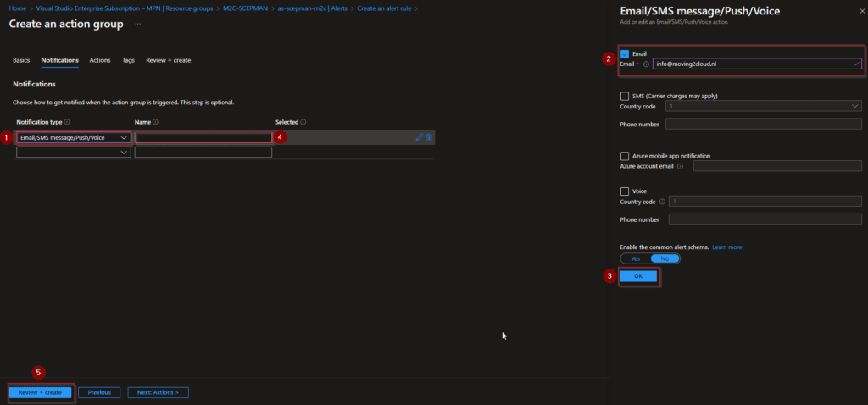Click the delete trash icon in notification row
868x405 pixels.
pos(429,137)
